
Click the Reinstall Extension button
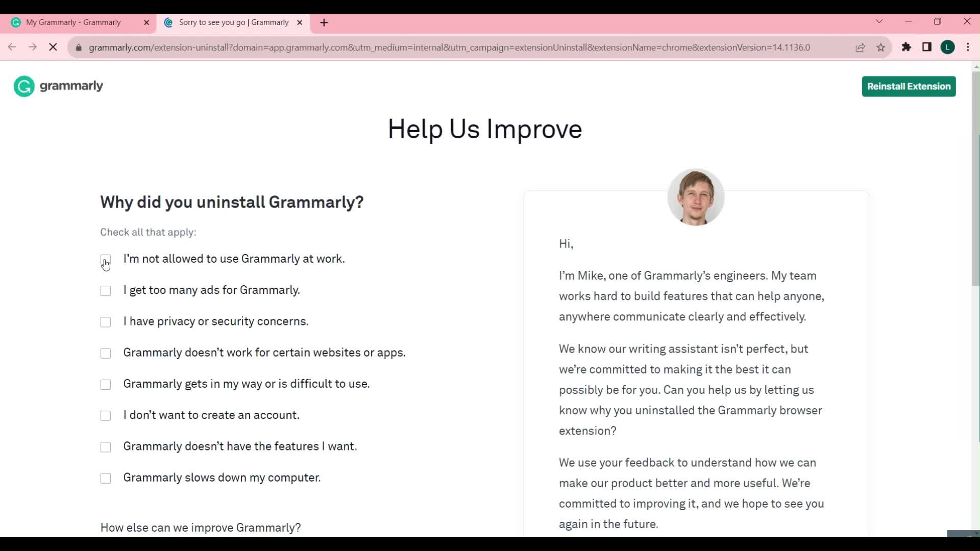tap(909, 86)
